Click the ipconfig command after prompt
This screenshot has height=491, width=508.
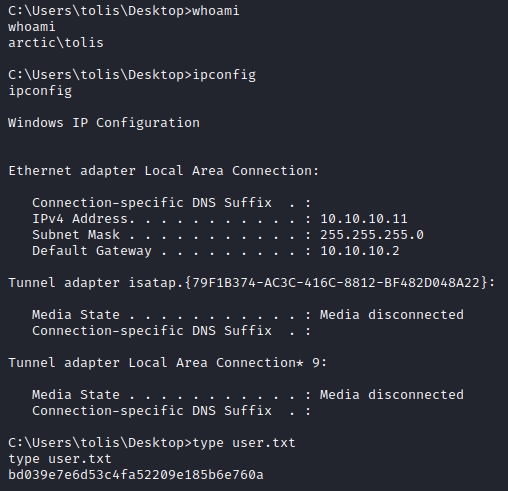point(224,75)
